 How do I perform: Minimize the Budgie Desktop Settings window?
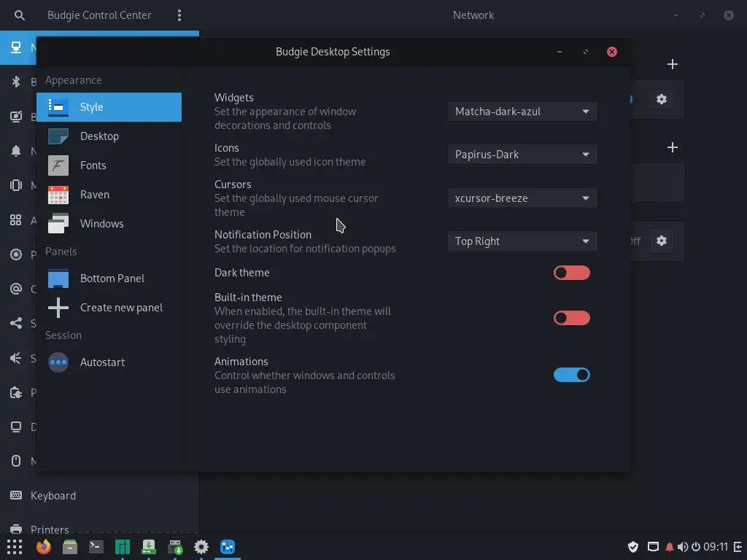coord(560,52)
